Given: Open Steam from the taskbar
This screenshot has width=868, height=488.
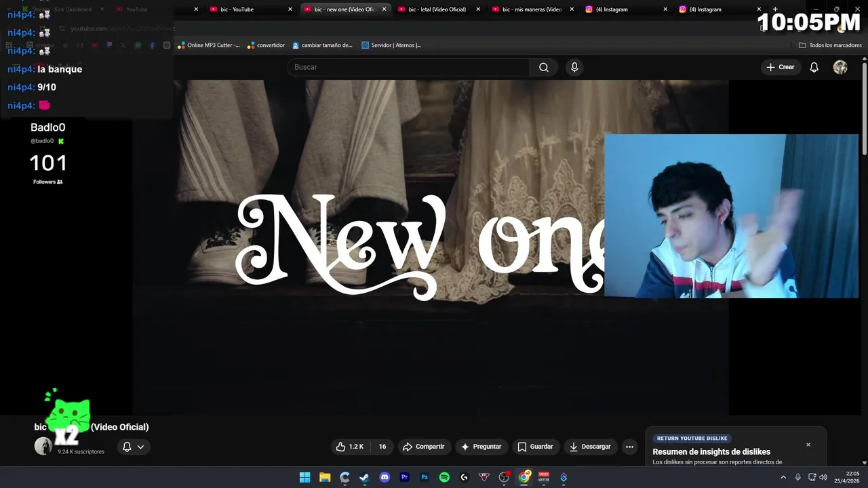Looking at the screenshot, I should click(365, 477).
